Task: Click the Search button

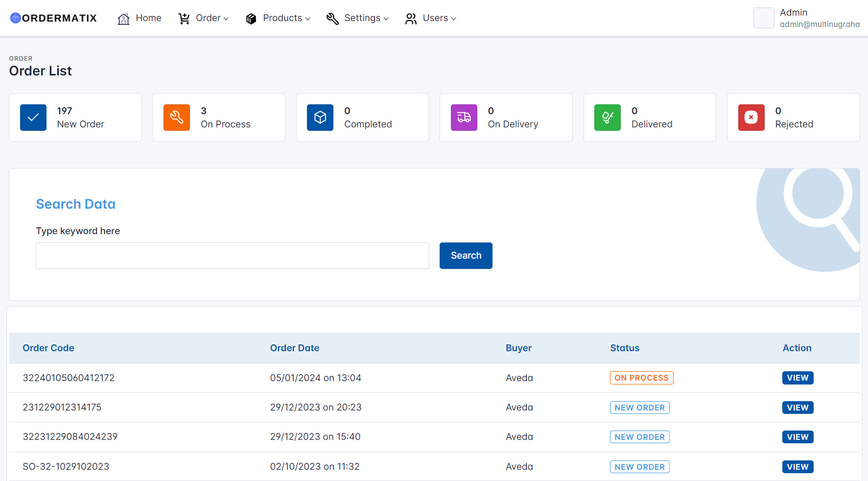Action: pos(466,255)
